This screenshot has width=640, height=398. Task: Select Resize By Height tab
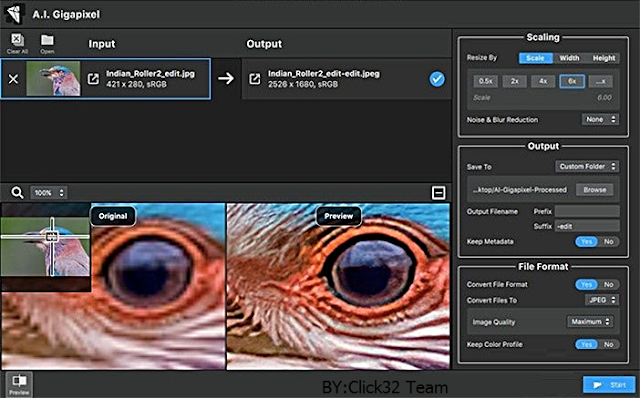(x=604, y=58)
